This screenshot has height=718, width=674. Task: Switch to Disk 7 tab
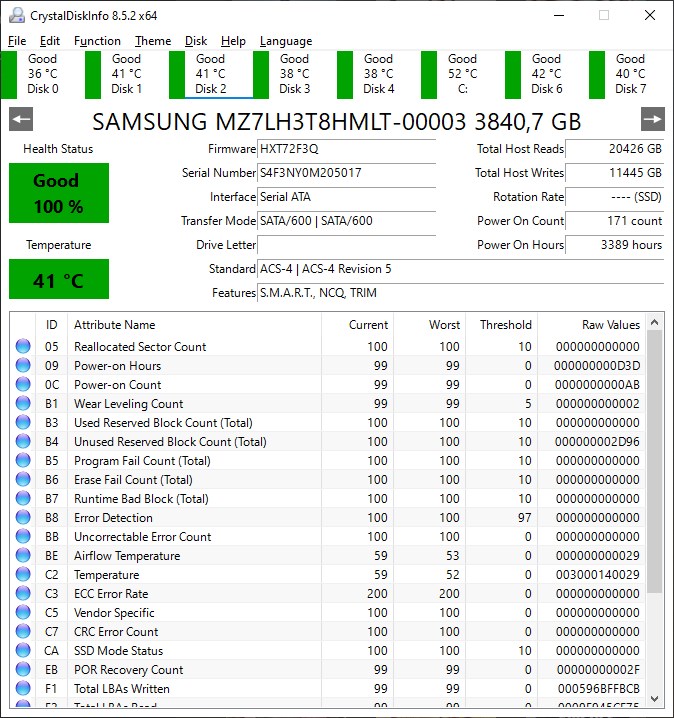(631, 74)
